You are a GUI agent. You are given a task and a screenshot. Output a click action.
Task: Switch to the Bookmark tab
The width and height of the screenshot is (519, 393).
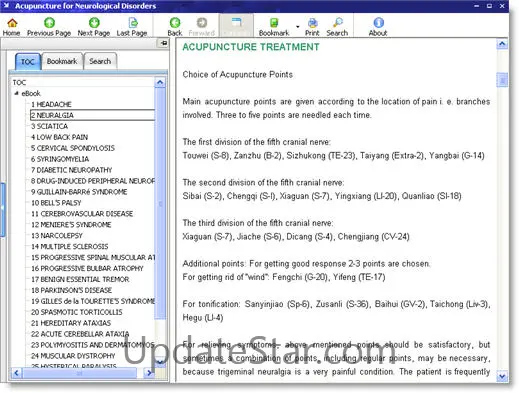[62, 61]
